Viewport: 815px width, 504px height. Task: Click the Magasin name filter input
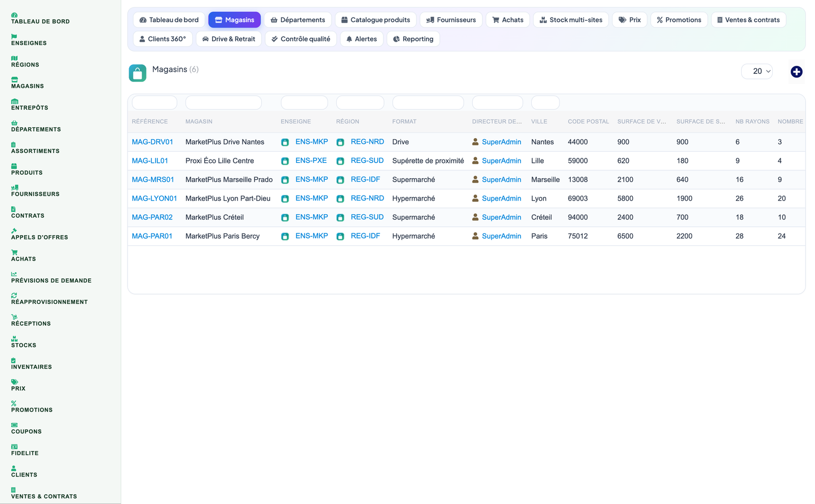click(x=223, y=103)
